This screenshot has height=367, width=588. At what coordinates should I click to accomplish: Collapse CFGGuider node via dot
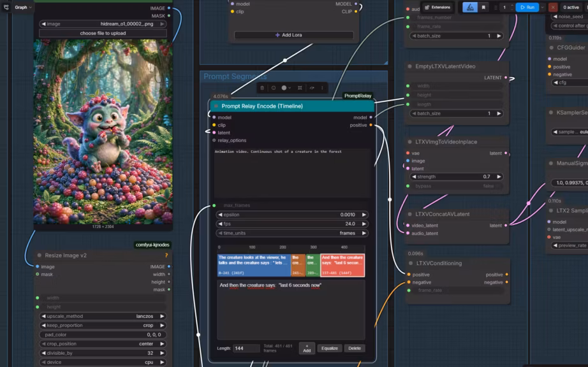[x=551, y=48]
